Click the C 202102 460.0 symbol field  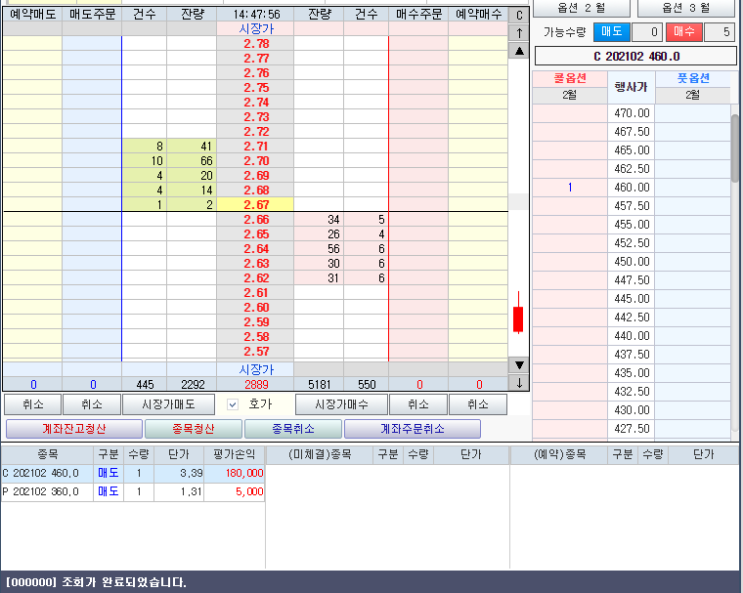click(x=636, y=56)
